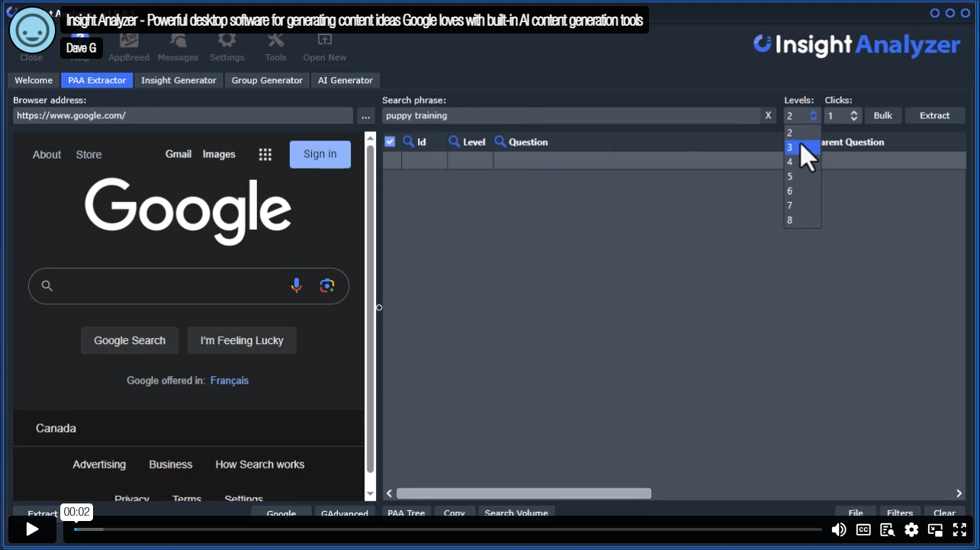Click the video play button
980x550 pixels.
[32, 529]
